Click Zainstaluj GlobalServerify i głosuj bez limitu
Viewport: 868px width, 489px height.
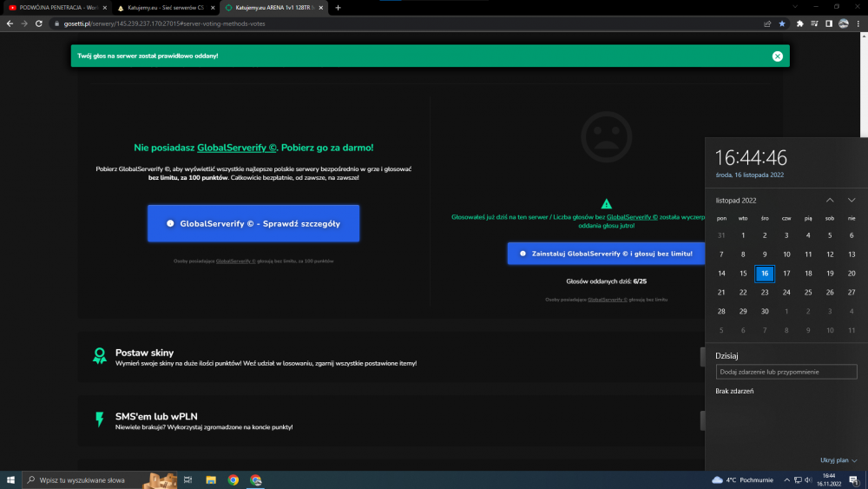(606, 253)
